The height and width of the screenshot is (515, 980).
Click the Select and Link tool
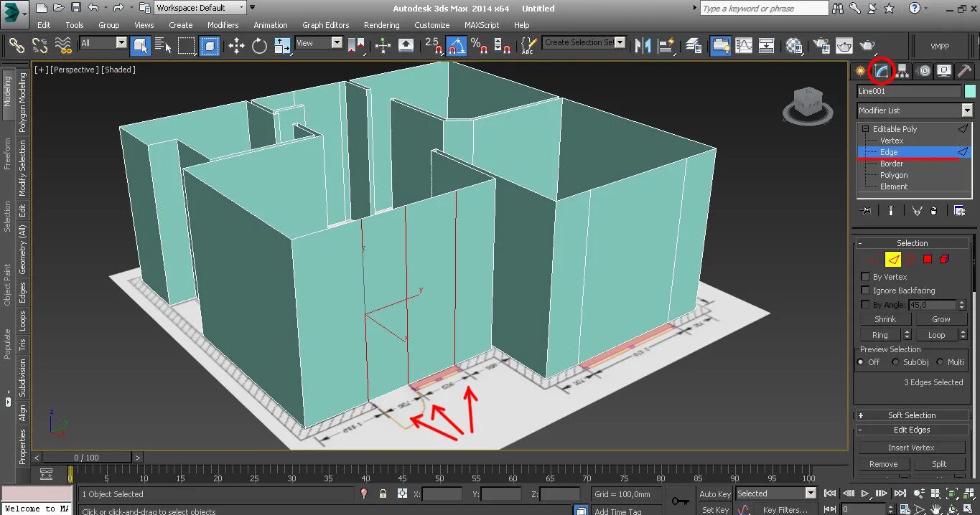tap(17, 46)
